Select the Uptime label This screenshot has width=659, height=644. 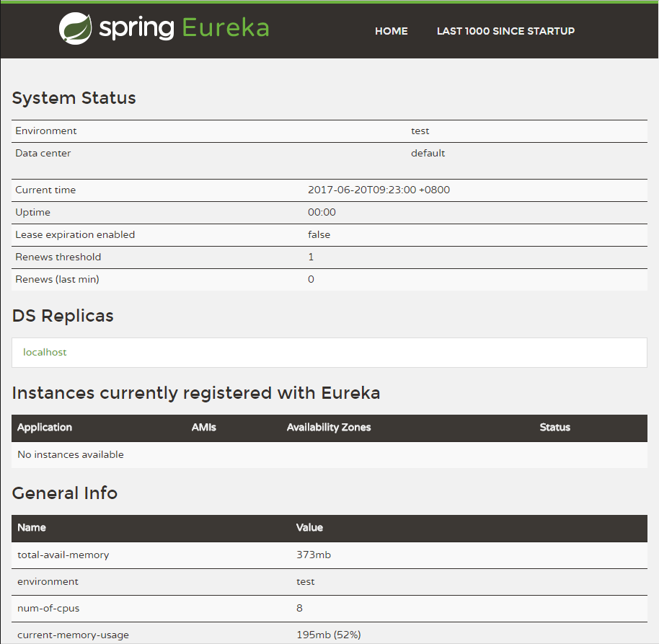(32, 212)
